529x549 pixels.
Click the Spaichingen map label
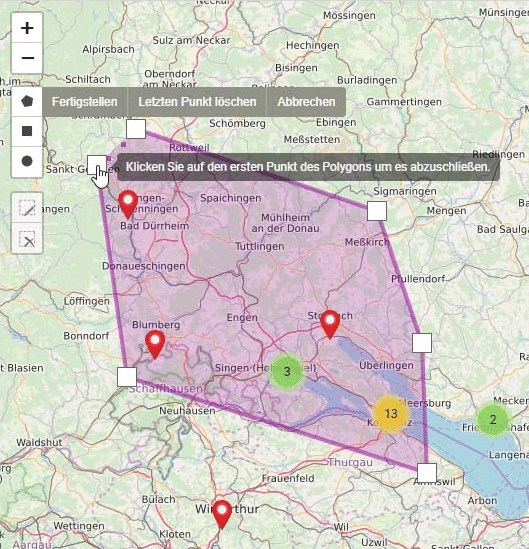point(231,198)
